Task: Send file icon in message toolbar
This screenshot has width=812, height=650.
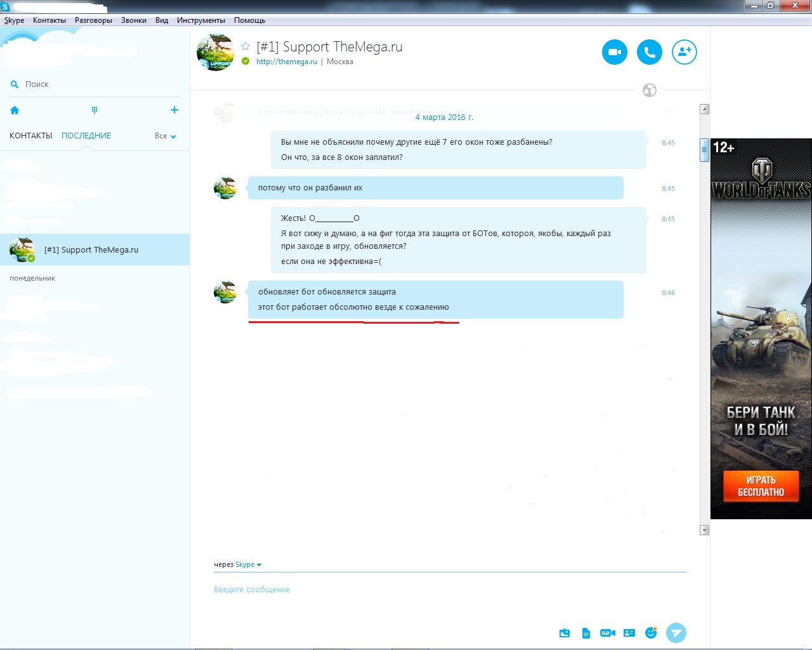Action: 586,633
